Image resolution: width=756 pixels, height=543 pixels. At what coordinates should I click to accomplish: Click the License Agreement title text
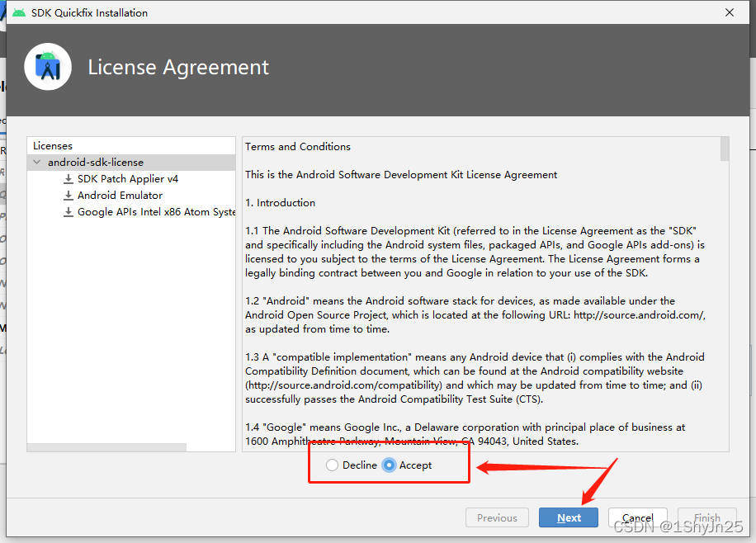178,67
